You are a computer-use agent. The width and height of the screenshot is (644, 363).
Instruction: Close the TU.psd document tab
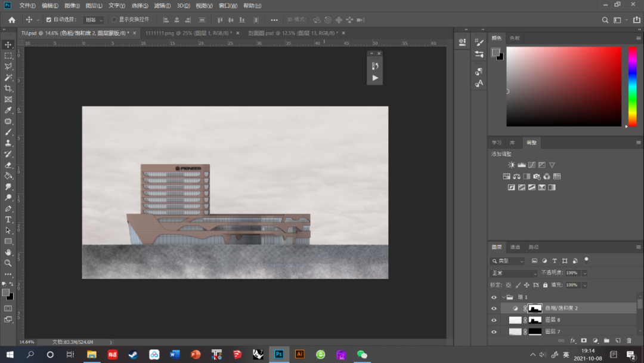(x=134, y=33)
